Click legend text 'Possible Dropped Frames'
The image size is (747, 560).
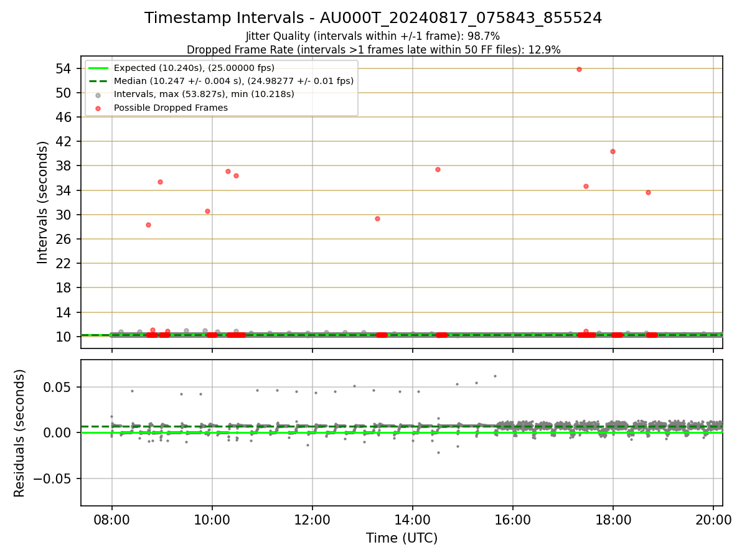pos(171,108)
